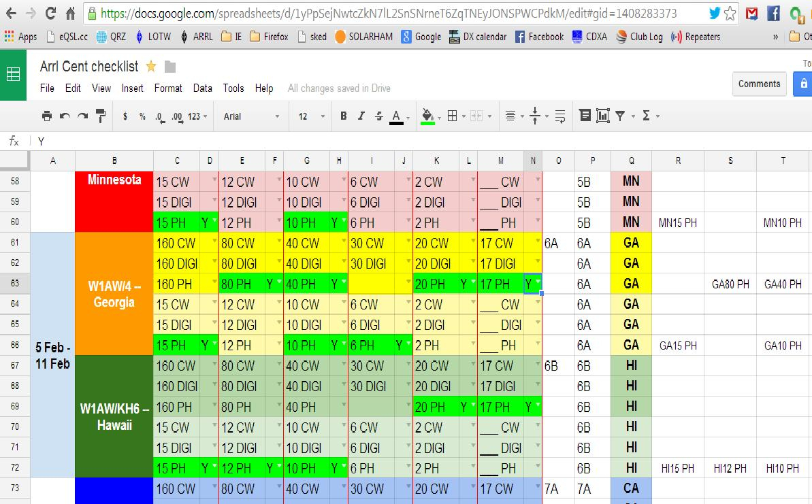Toggle bold text formatting

click(x=344, y=116)
